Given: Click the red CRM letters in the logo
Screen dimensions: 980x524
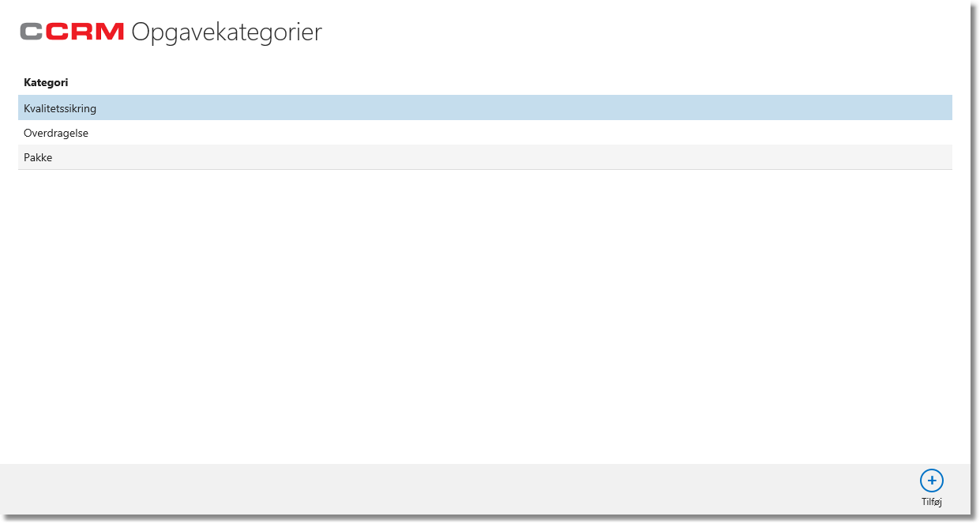Looking at the screenshot, I should 85,32.
